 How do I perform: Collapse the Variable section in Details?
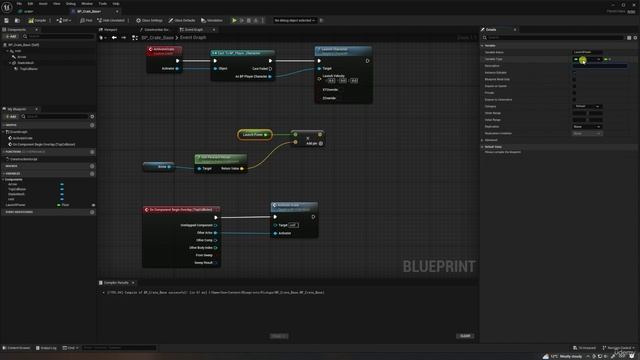tap(482, 46)
